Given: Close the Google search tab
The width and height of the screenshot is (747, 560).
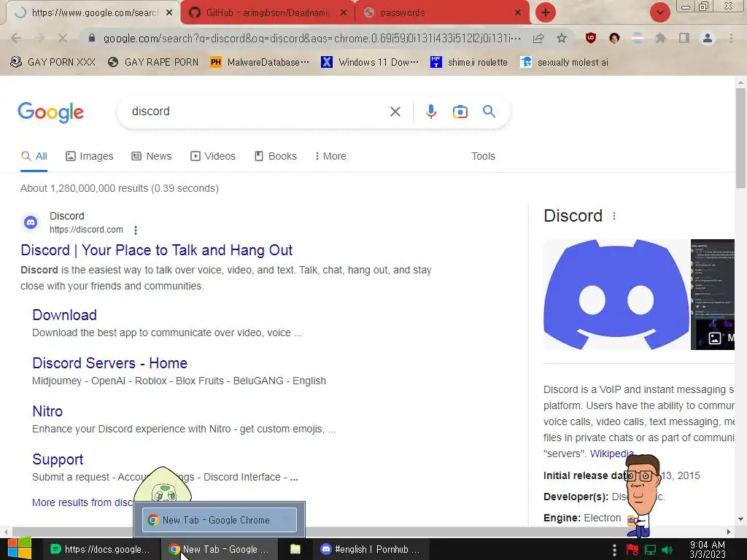Looking at the screenshot, I should 169,13.
